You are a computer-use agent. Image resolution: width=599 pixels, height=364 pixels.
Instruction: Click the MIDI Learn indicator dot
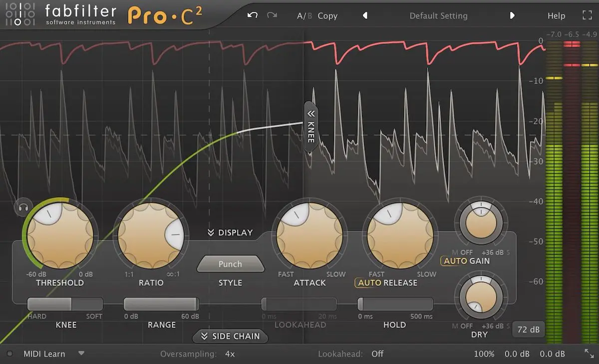pos(9,354)
